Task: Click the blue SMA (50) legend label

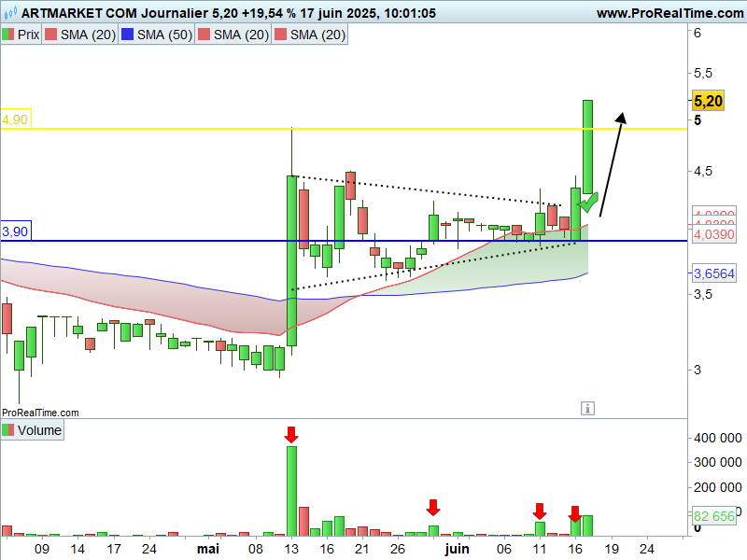Action: [164, 35]
